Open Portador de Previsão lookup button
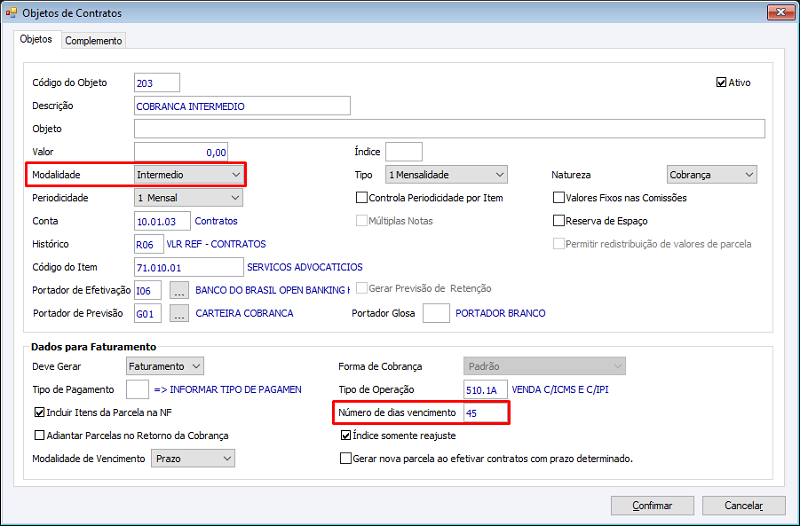 [x=179, y=313]
